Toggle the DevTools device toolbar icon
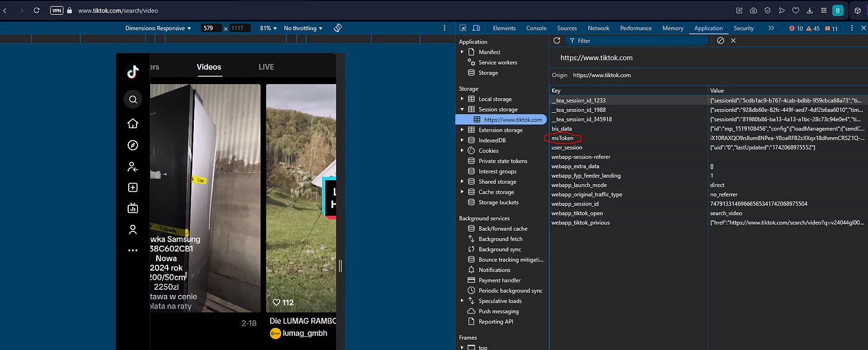This screenshot has height=350, width=868. [476, 28]
